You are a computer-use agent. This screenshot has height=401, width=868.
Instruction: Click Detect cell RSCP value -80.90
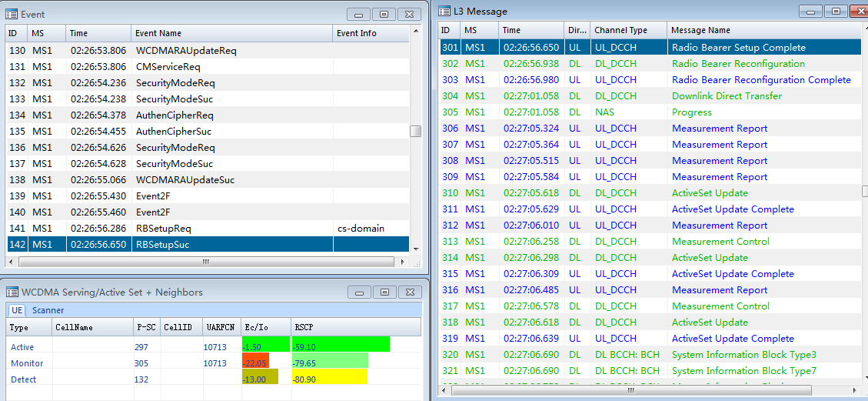pyautogui.click(x=330, y=376)
